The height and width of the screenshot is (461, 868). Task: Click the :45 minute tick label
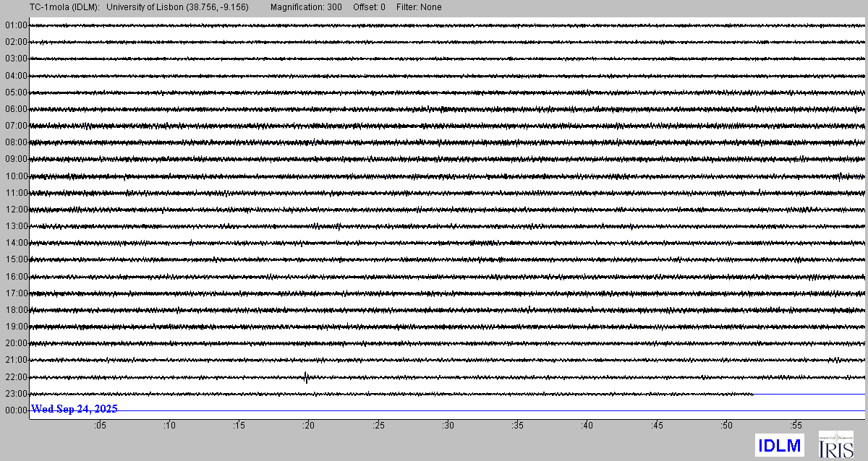(657, 426)
